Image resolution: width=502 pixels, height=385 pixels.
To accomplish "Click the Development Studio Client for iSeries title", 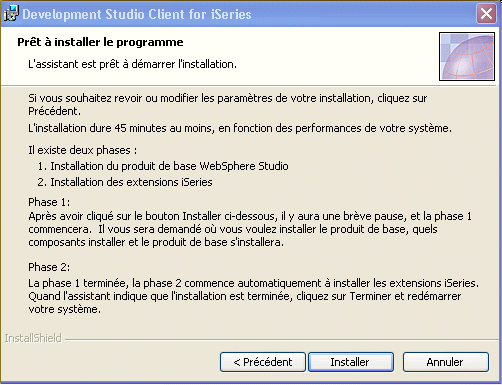I will (x=137, y=14).
